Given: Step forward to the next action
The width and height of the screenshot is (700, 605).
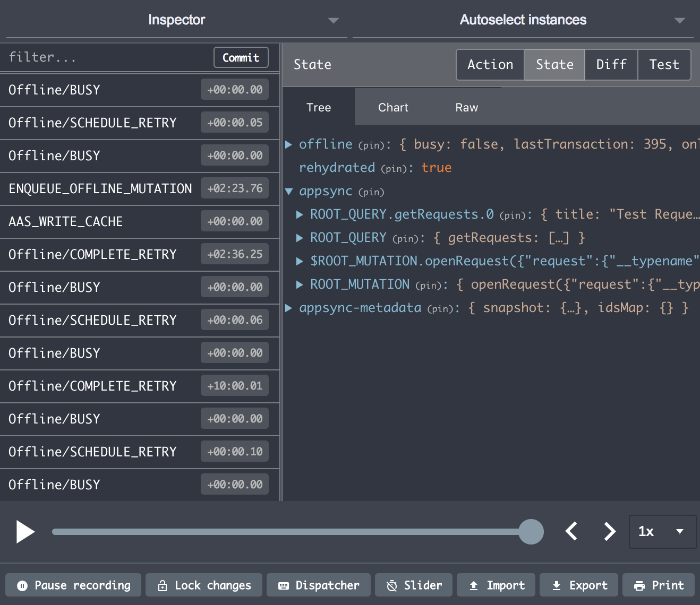Looking at the screenshot, I should (x=609, y=531).
